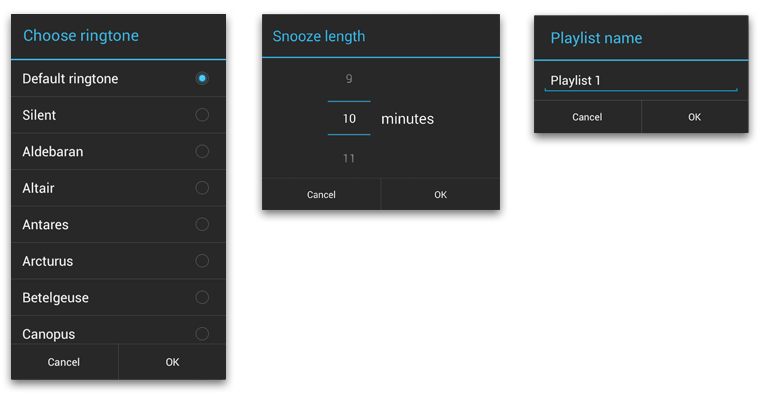The height and width of the screenshot is (400, 760).
Task: Click the Aldebaran list item label
Action: pos(53,151)
